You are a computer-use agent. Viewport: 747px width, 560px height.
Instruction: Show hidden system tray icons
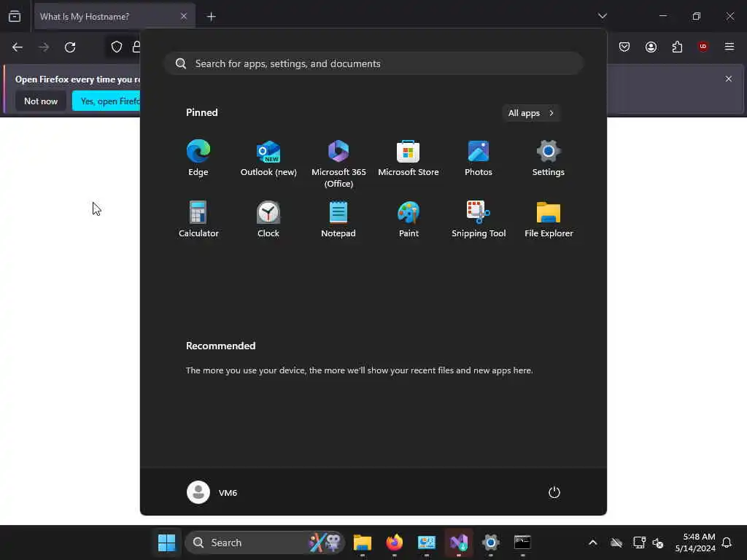(x=592, y=542)
